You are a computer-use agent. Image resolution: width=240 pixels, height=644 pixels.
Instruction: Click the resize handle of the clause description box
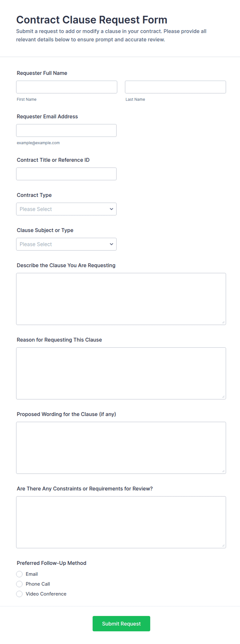click(223, 322)
